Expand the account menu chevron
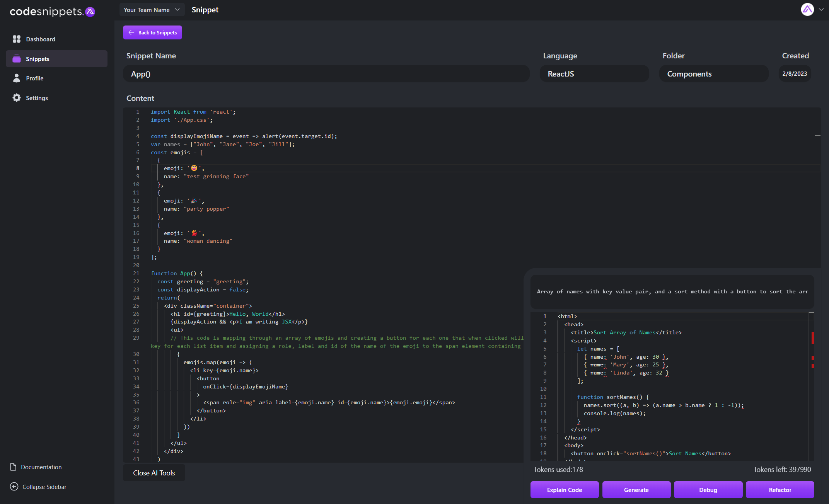This screenshot has width=829, height=504. (x=821, y=10)
